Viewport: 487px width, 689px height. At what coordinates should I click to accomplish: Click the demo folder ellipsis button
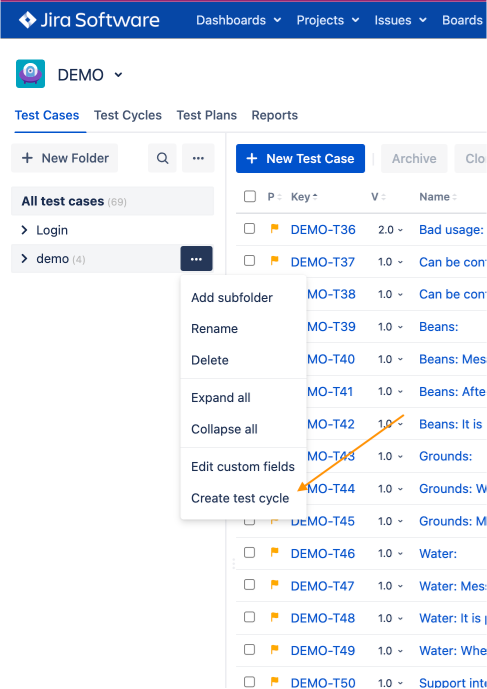click(196, 259)
